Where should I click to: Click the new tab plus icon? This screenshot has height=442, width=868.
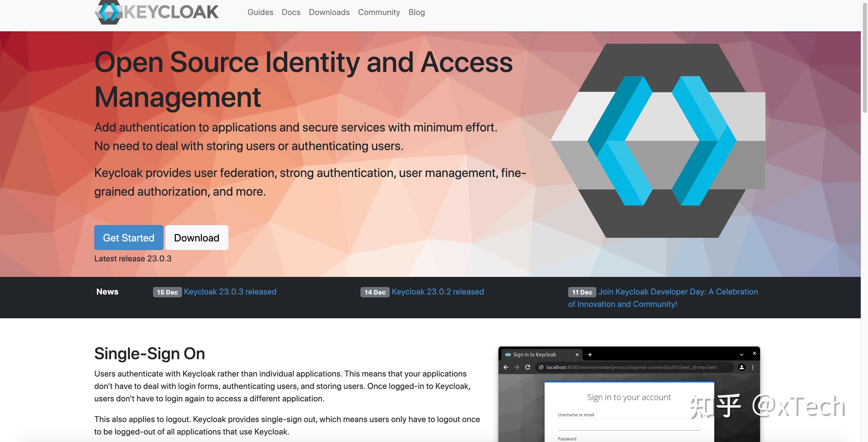coord(590,355)
